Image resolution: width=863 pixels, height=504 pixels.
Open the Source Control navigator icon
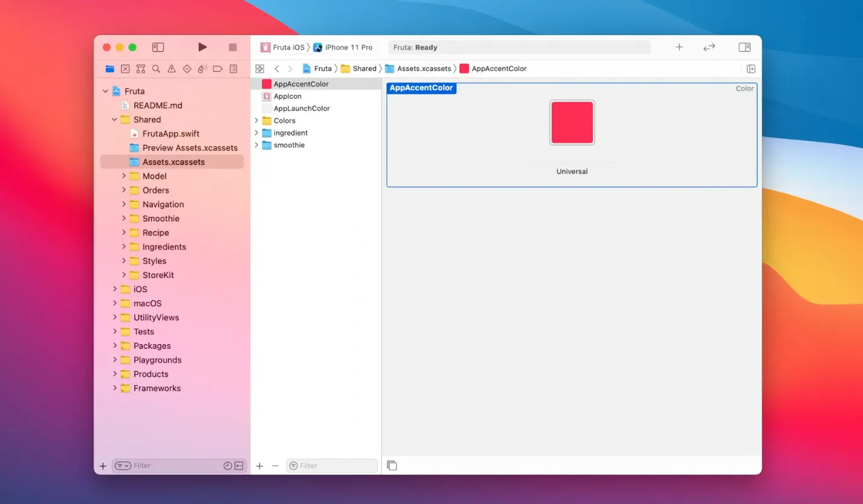[125, 69]
